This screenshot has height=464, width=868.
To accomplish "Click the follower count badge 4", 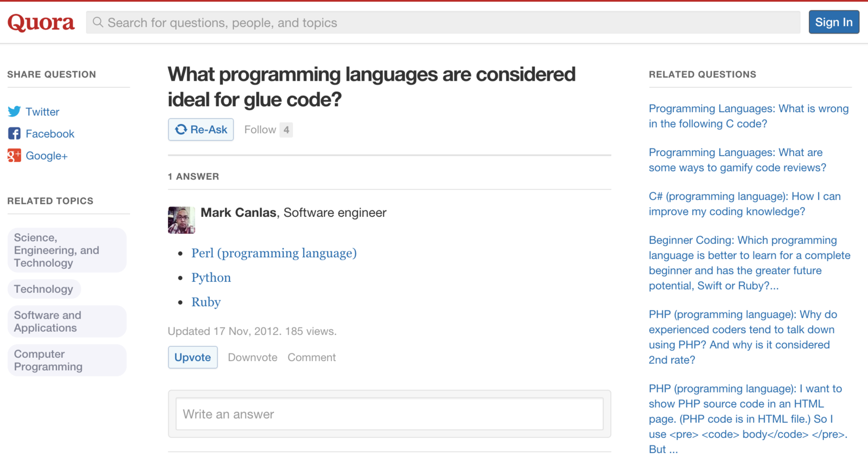I will [286, 130].
